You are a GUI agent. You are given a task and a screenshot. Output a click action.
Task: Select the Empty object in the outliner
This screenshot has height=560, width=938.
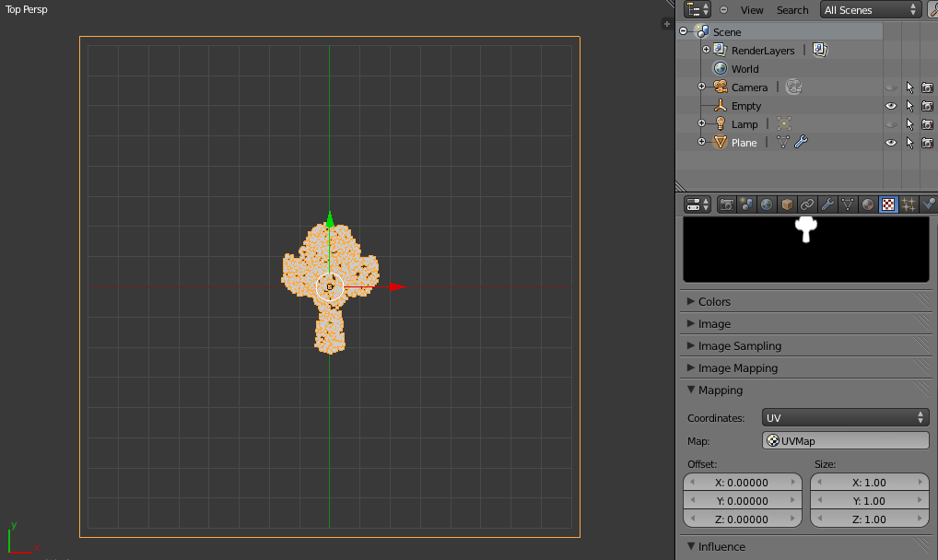[746, 107]
